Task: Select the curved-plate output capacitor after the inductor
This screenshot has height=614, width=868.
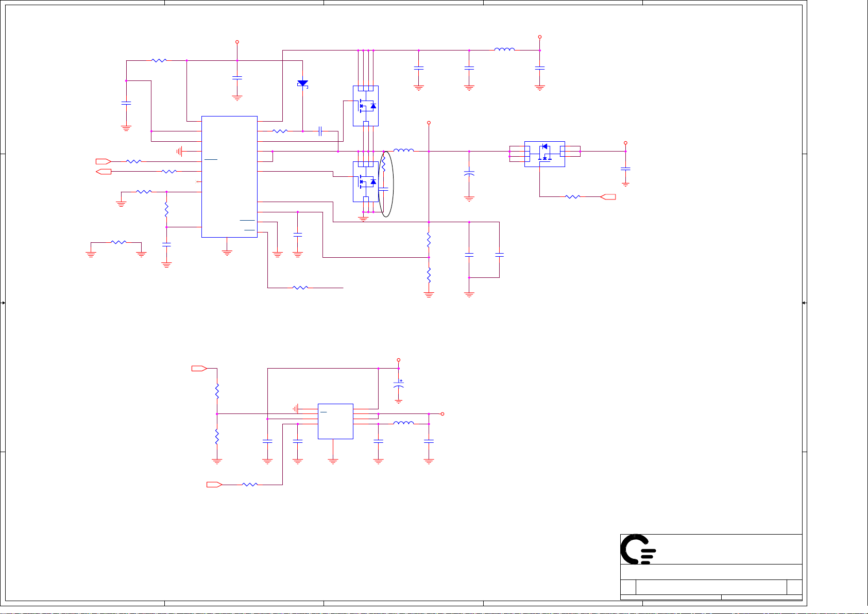Action: [469, 173]
